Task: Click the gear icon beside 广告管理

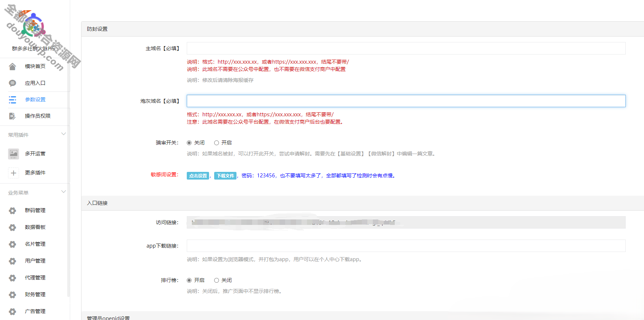Action: (12, 312)
